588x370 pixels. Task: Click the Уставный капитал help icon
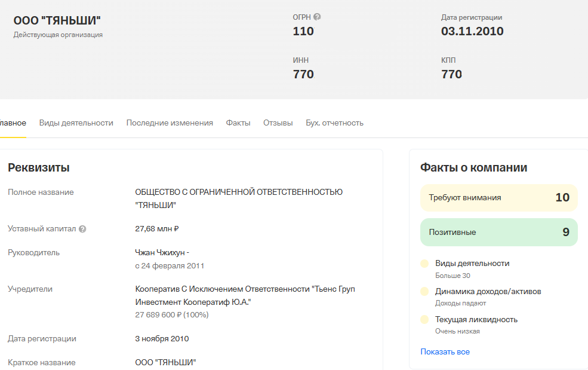pos(82,229)
